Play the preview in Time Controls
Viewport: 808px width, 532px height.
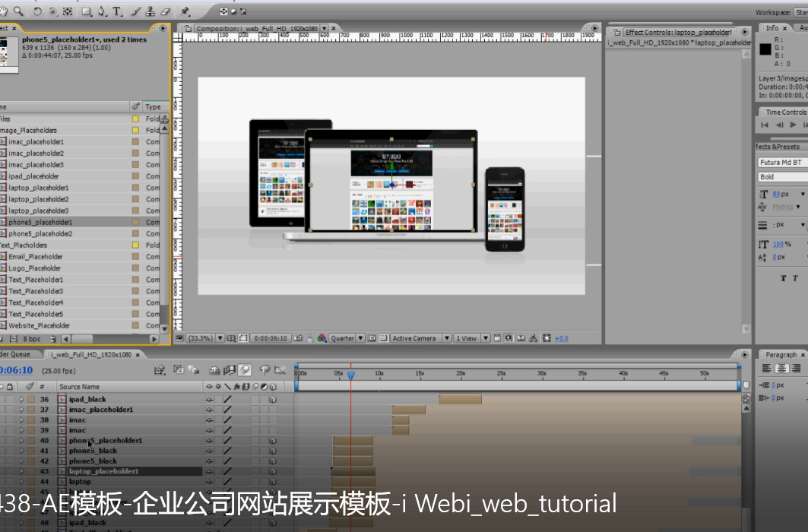pyautogui.click(x=793, y=125)
